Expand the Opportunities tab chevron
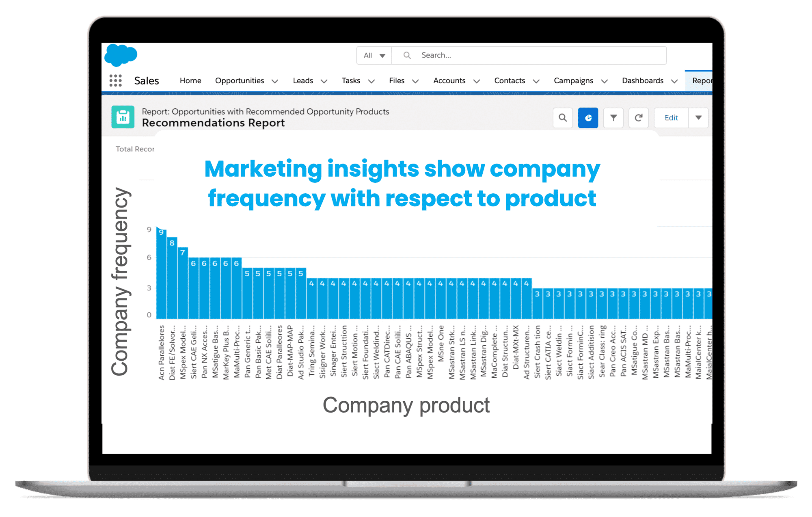Viewport: 812px width, 517px height. point(275,81)
